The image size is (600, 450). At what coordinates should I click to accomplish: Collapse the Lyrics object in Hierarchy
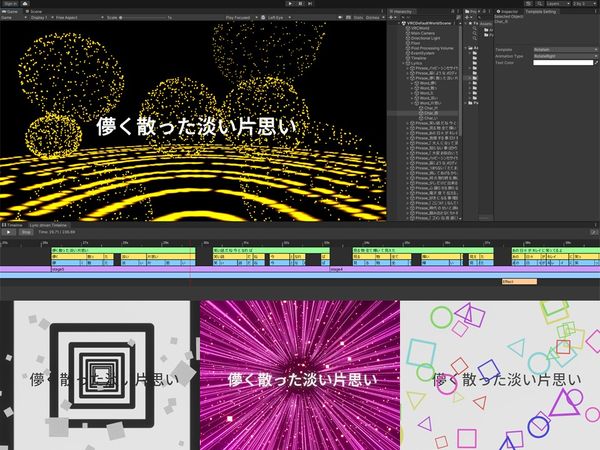404,63
